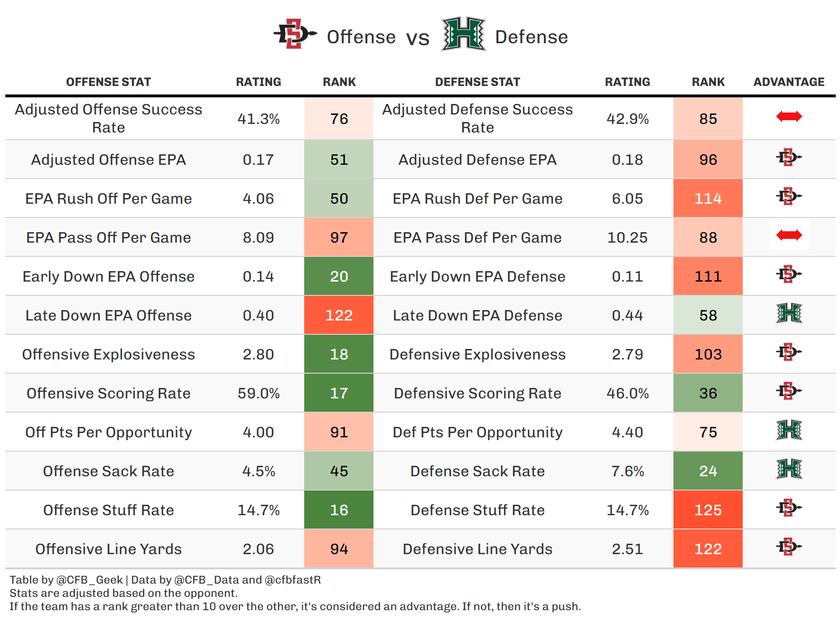Screen dimensions: 840x623
Task: Click the red push arrow for Success Rate
Action: 789,116
